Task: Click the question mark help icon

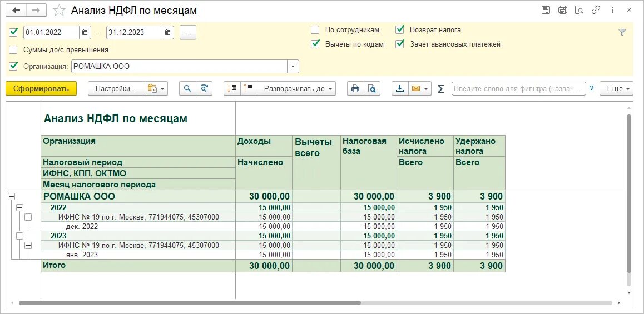Action: click(x=592, y=88)
